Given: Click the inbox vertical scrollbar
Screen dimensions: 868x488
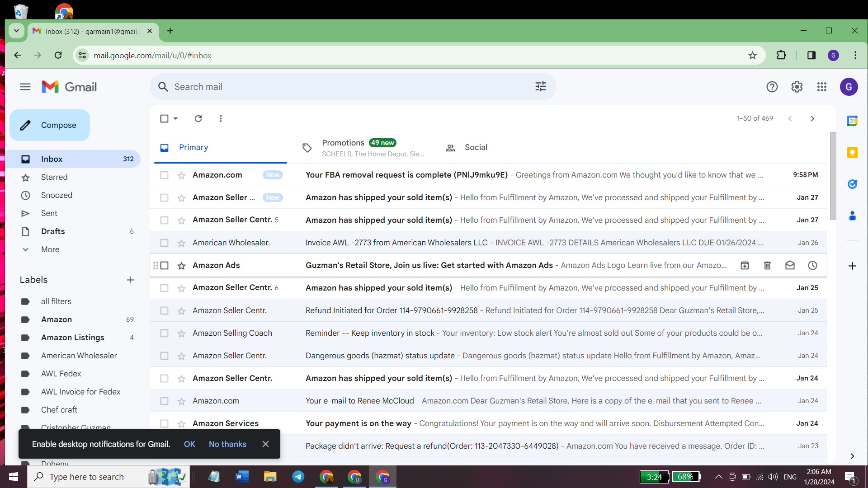Looking at the screenshot, I should pos(833,176).
